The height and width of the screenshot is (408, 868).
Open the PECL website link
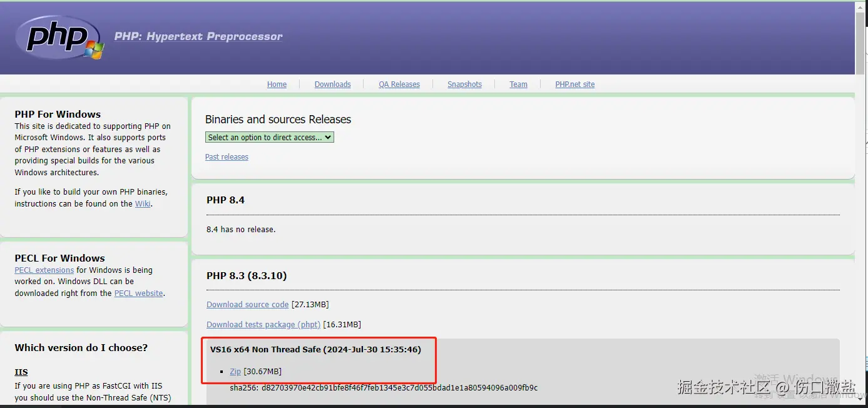tap(138, 293)
